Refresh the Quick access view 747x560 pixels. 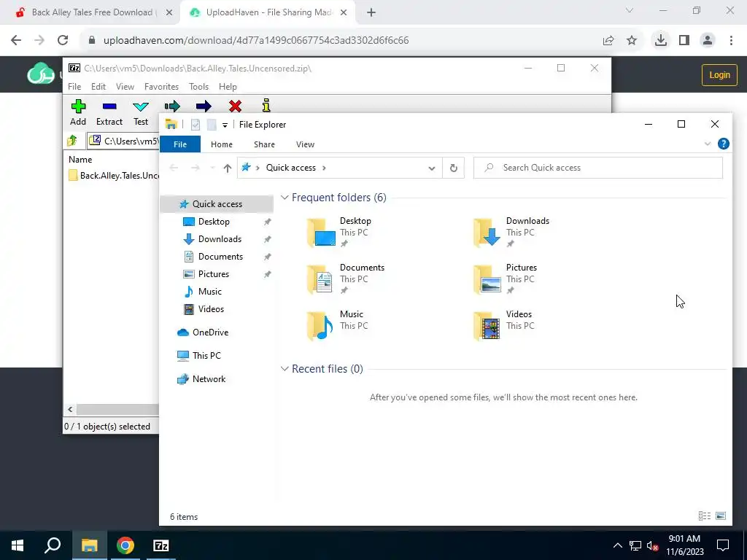tap(454, 168)
